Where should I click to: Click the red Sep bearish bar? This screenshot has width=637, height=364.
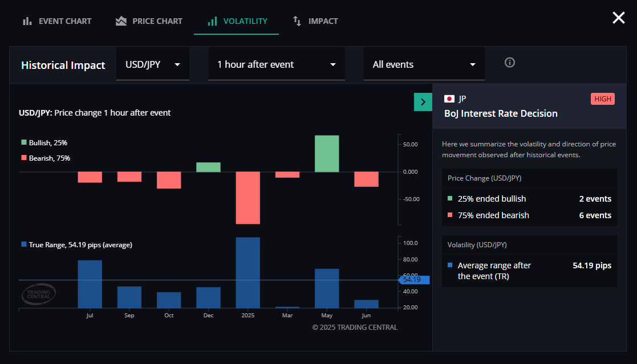click(x=129, y=177)
